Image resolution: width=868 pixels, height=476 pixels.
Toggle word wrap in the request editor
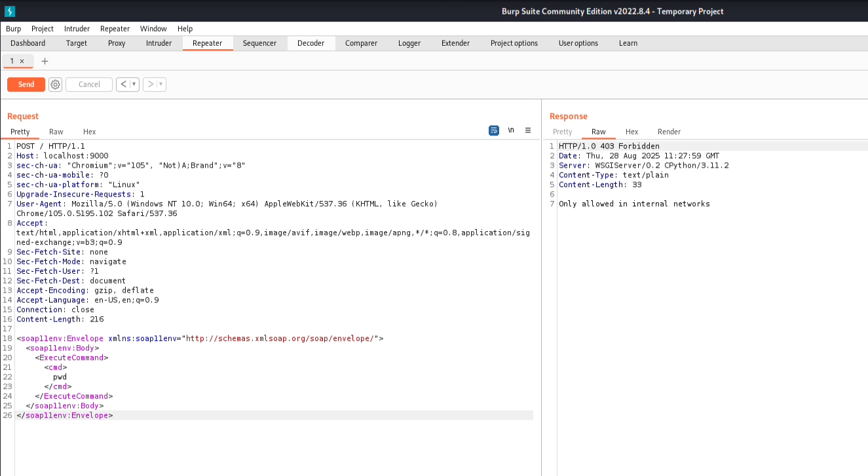494,130
